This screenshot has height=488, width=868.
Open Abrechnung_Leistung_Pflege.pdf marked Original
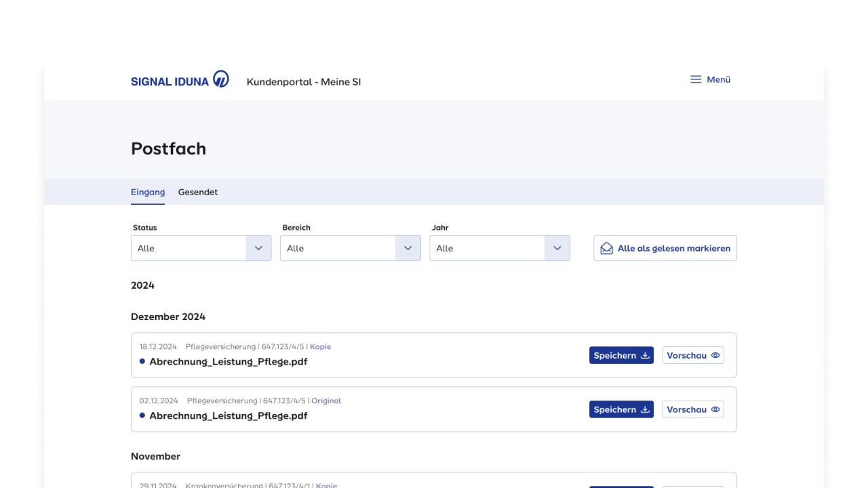click(228, 416)
